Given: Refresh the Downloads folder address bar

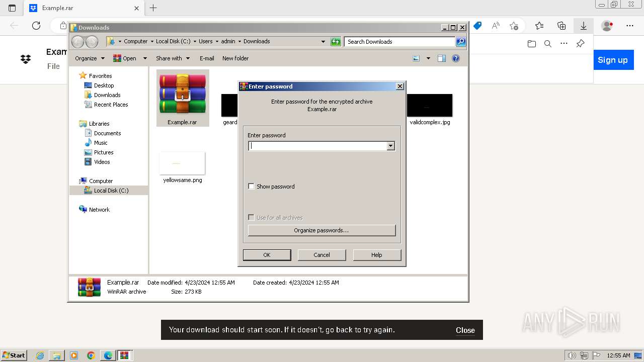Looking at the screenshot, I should [x=336, y=42].
